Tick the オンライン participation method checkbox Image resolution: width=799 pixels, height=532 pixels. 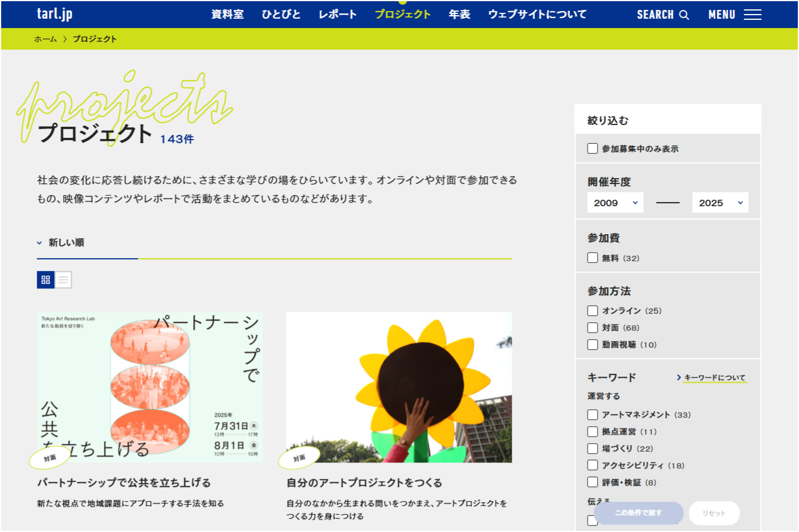coord(592,311)
